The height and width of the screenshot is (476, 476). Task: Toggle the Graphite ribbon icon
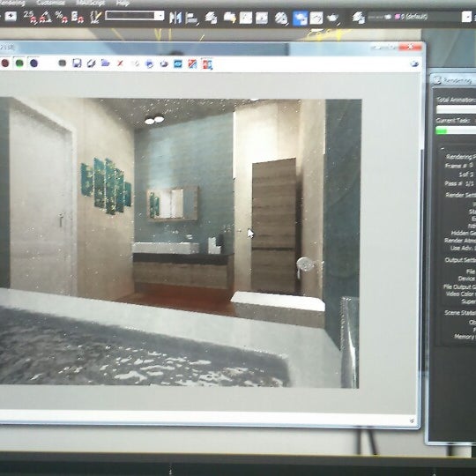pos(230,18)
